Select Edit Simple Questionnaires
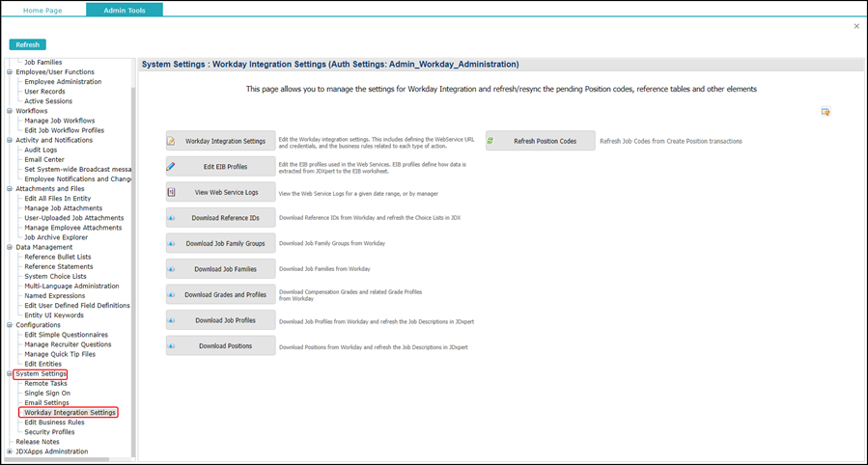The width and height of the screenshot is (868, 465). (67, 335)
